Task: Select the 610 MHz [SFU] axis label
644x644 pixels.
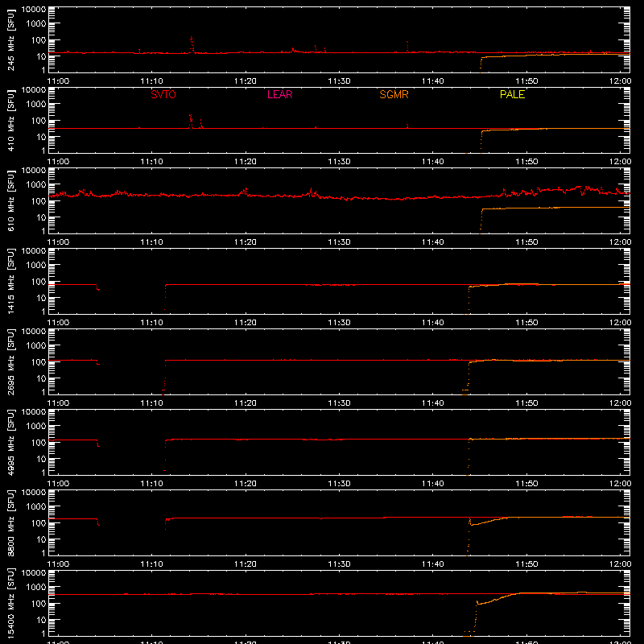Action: point(11,200)
